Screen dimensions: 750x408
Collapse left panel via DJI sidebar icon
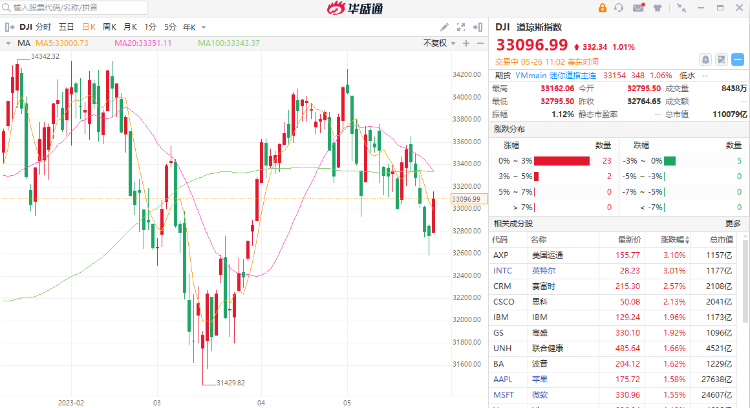click(x=9, y=27)
